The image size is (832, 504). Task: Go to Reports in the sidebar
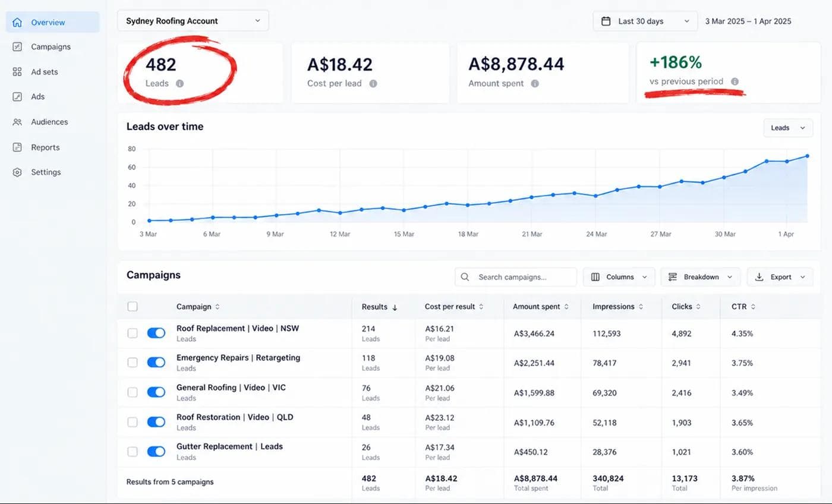click(45, 147)
